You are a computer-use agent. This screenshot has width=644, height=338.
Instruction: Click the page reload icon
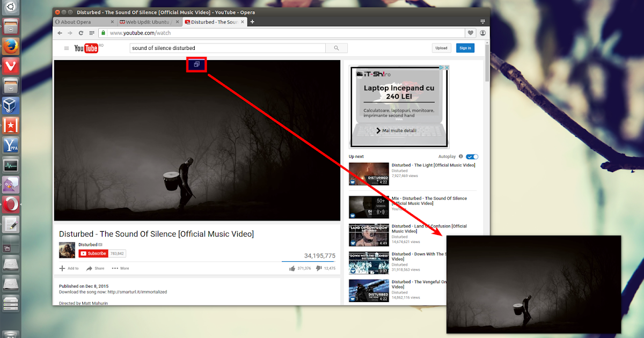click(80, 33)
